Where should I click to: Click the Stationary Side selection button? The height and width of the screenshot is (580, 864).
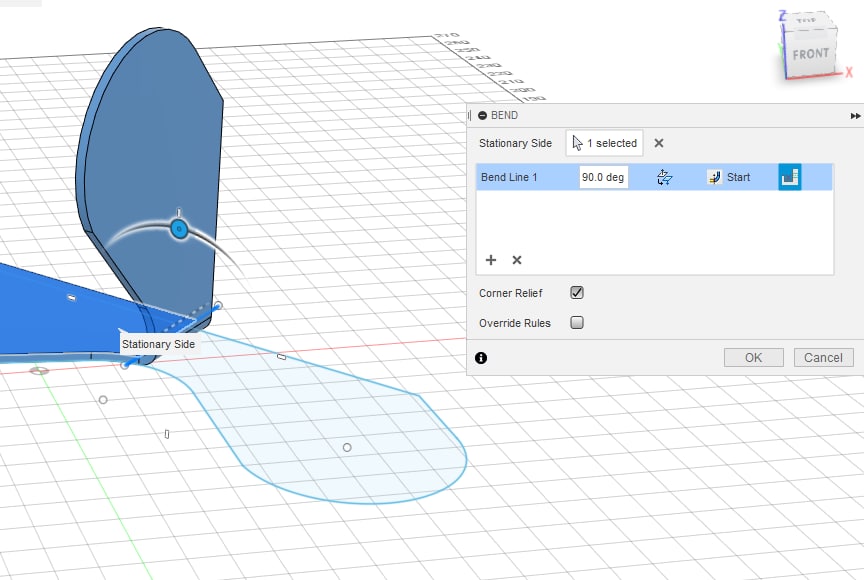pos(604,143)
